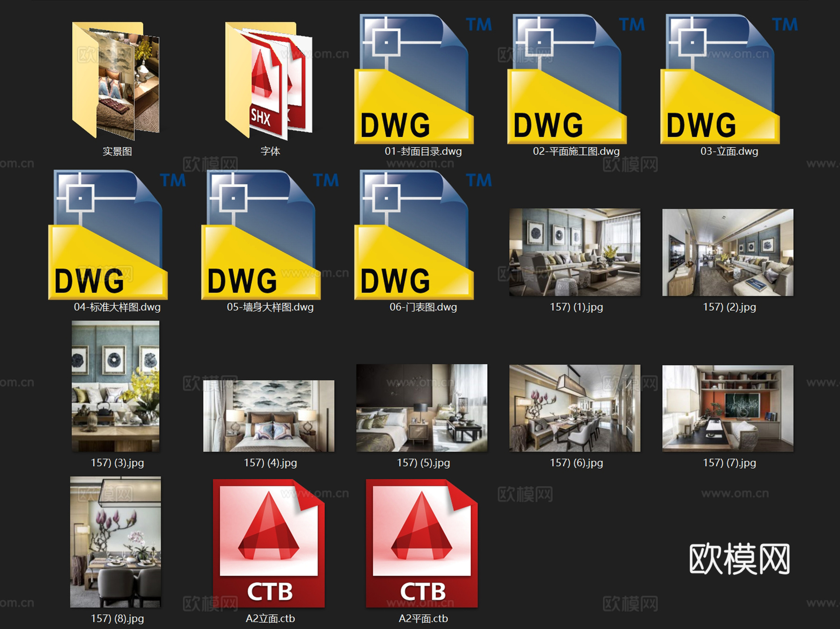The width and height of the screenshot is (840, 629).
Task: Click the file name 157) (3).jpg
Action: (x=117, y=463)
